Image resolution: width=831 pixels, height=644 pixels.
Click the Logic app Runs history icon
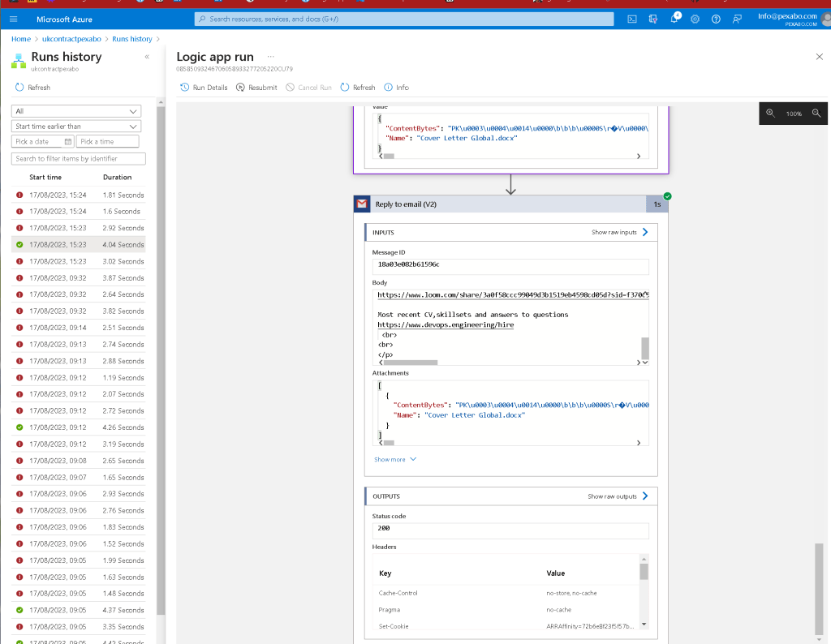click(19, 61)
